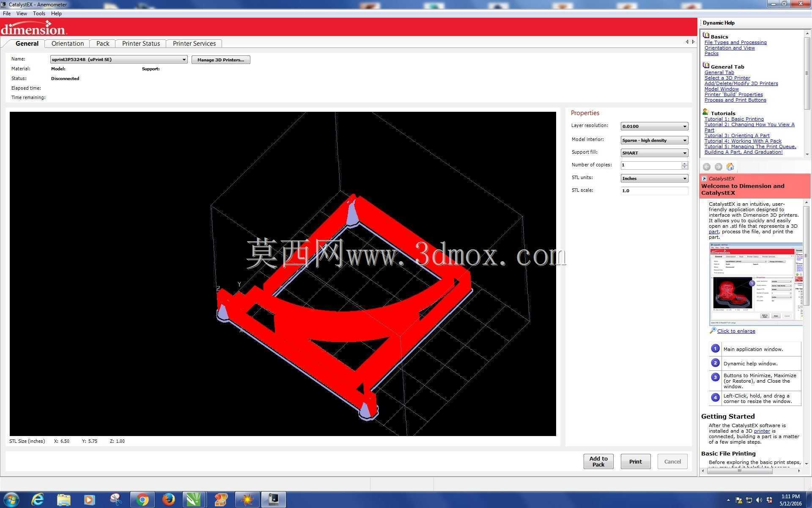The width and height of the screenshot is (812, 508).
Task: Open Windows Media Player from the taskbar
Action: point(90,500)
